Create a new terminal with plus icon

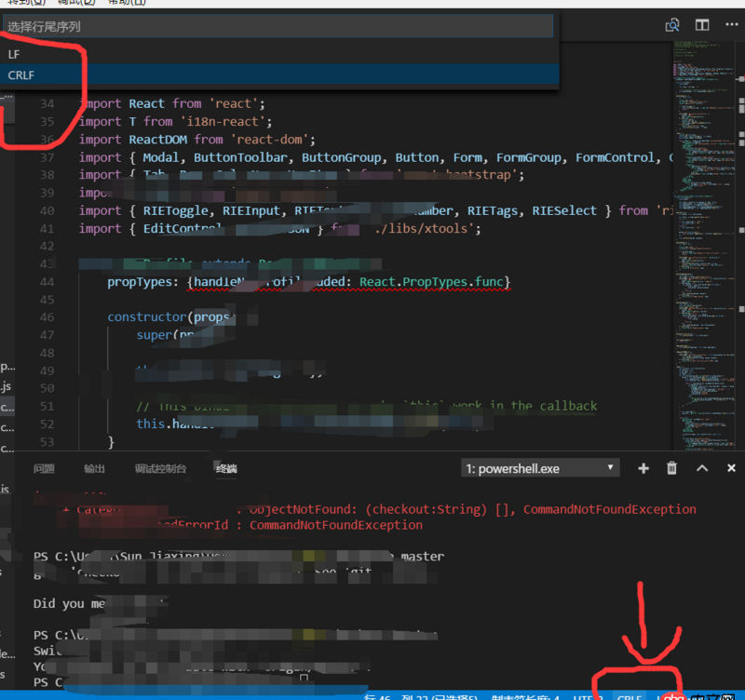643,468
